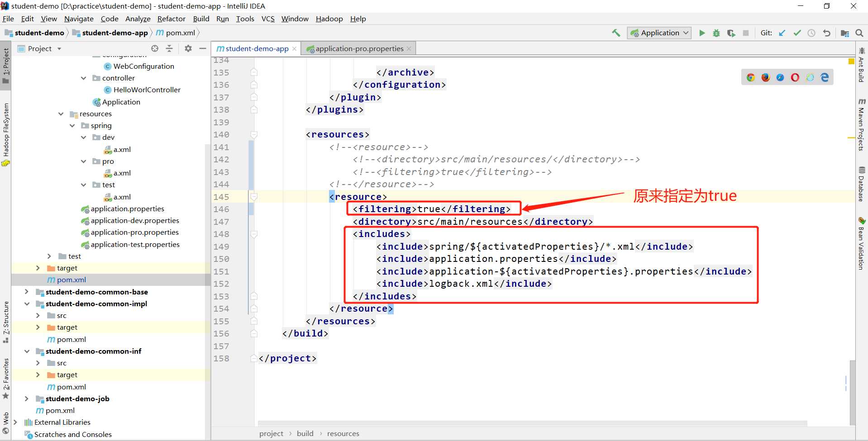Open the Maven Projects side panel

(x=862, y=124)
